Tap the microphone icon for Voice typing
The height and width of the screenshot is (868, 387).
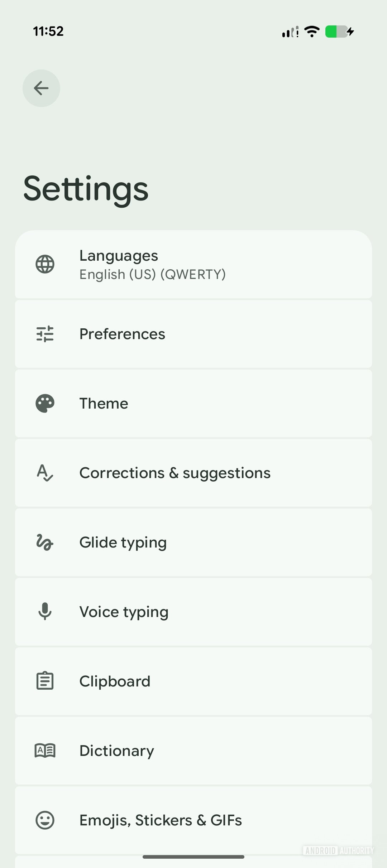(45, 611)
